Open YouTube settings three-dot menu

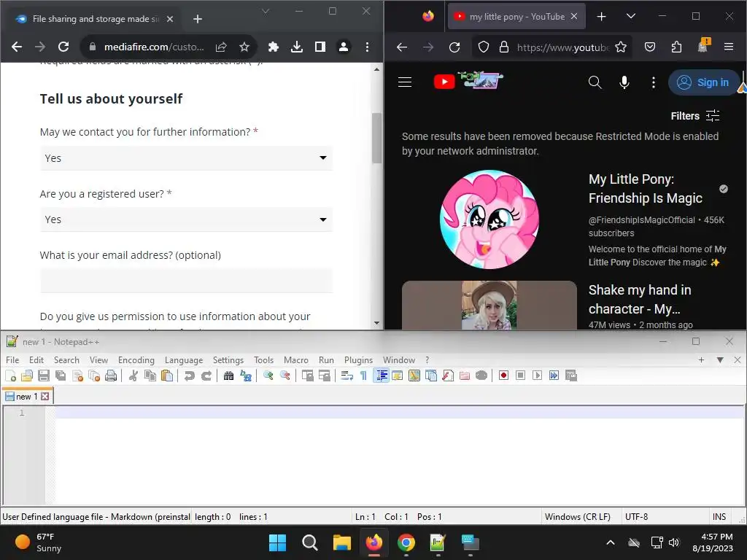pos(653,82)
